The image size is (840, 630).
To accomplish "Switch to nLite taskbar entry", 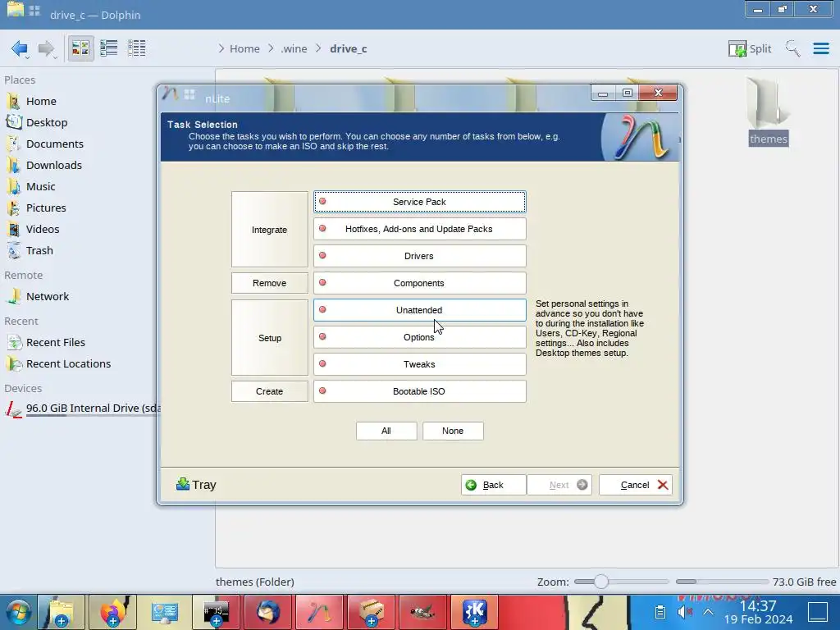I will click(319, 612).
